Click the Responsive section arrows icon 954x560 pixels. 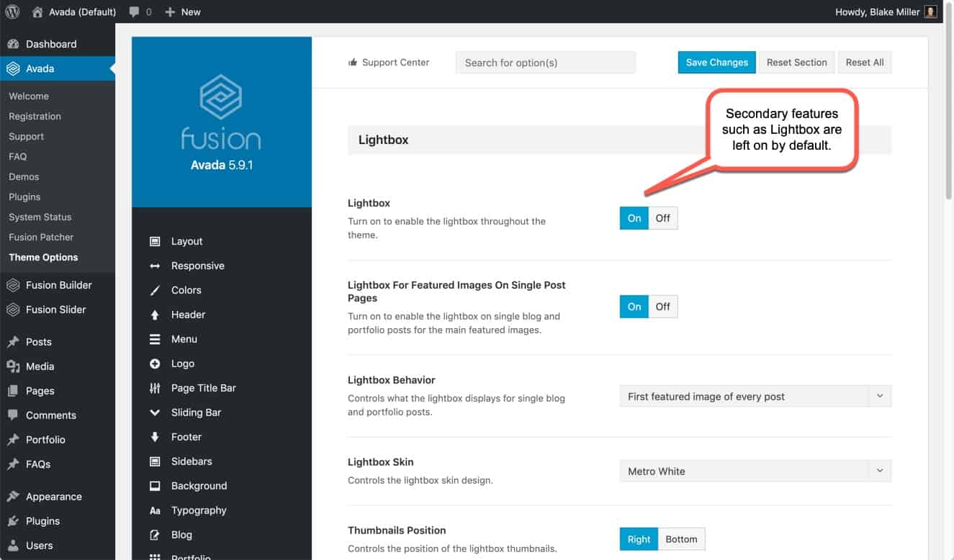(155, 266)
